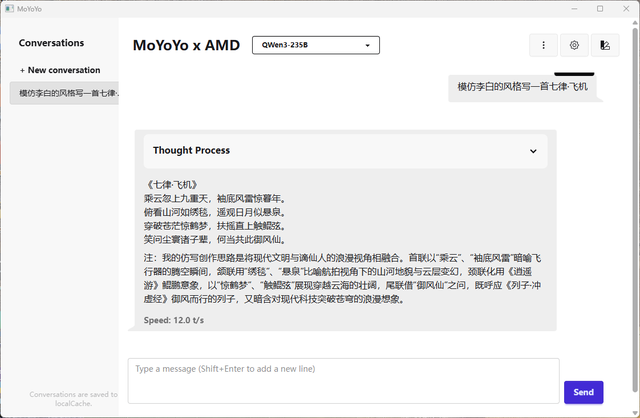Open the QWen3-235B model dropdown
This screenshot has height=418, width=640.
click(x=316, y=45)
